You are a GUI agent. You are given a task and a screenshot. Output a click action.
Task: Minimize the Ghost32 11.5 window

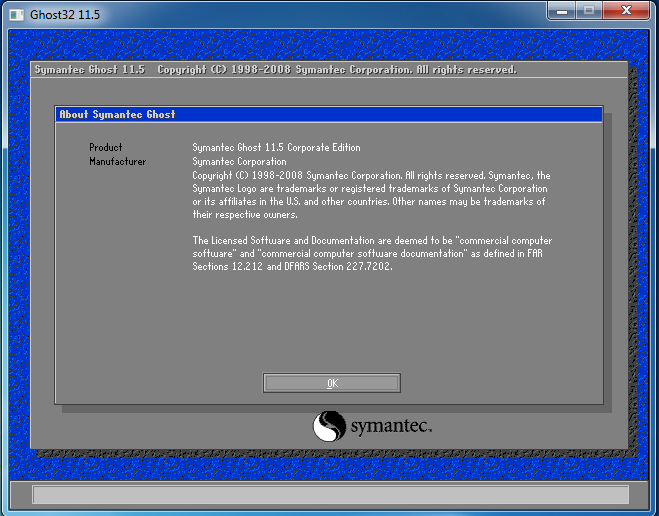pos(562,11)
